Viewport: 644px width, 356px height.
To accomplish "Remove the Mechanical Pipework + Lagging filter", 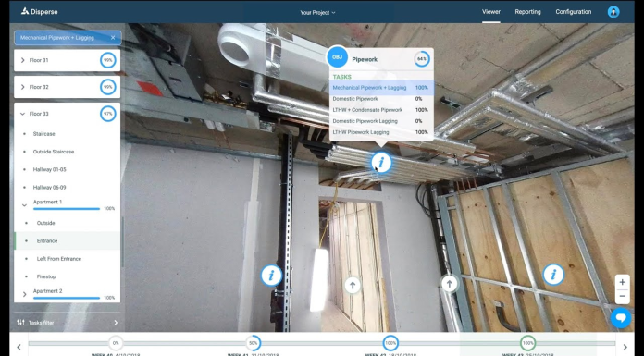I will tap(113, 37).
